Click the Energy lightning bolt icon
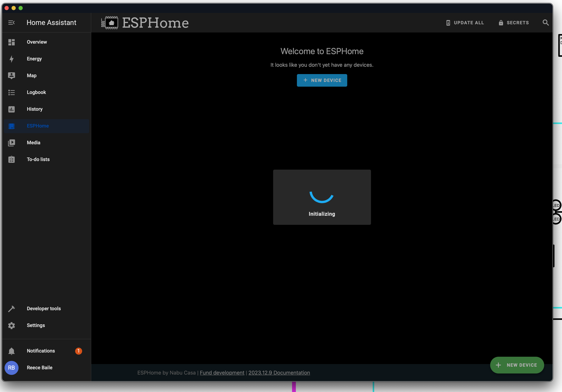562x392 pixels. (11, 59)
